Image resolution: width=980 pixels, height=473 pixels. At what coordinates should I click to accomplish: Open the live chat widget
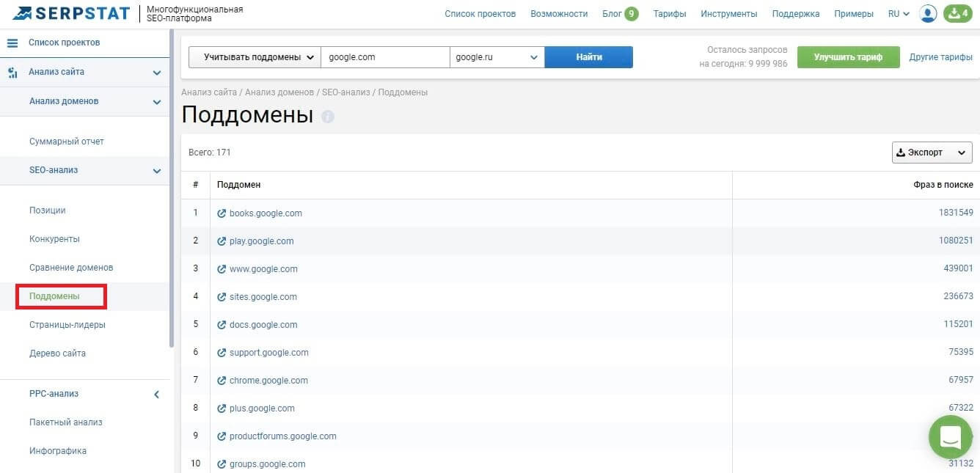[x=951, y=437]
